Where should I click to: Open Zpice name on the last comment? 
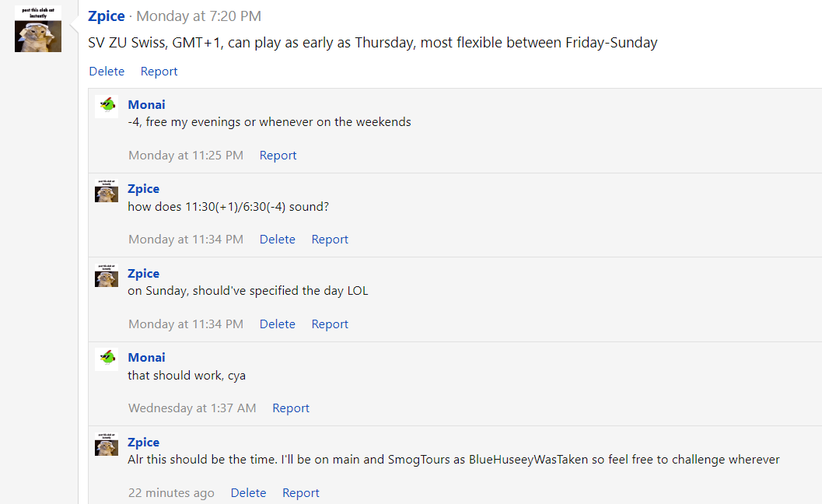[144, 442]
